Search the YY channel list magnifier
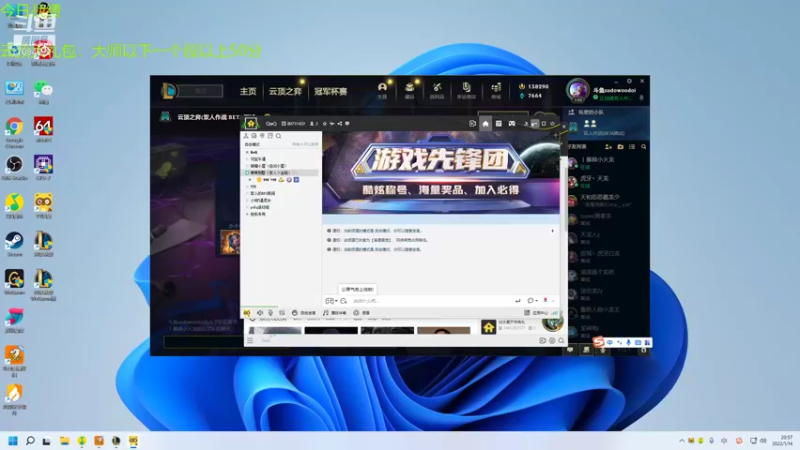Viewport: 800px width, 450px height. [279, 136]
